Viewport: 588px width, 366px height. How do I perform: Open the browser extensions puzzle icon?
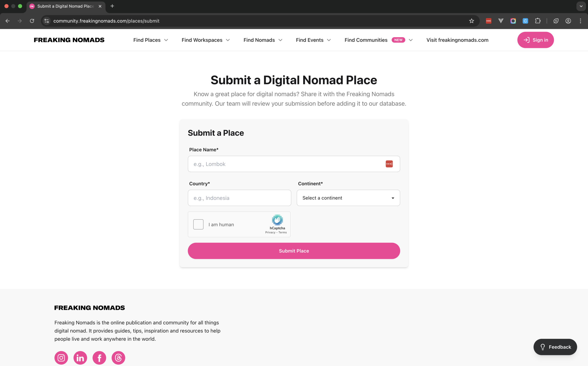click(x=538, y=21)
